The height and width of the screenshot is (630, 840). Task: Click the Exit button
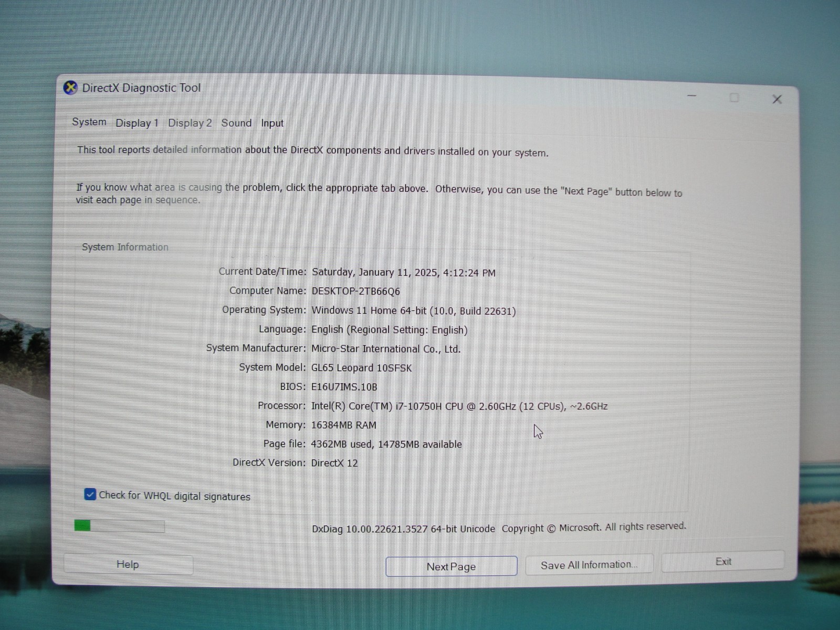click(x=723, y=562)
